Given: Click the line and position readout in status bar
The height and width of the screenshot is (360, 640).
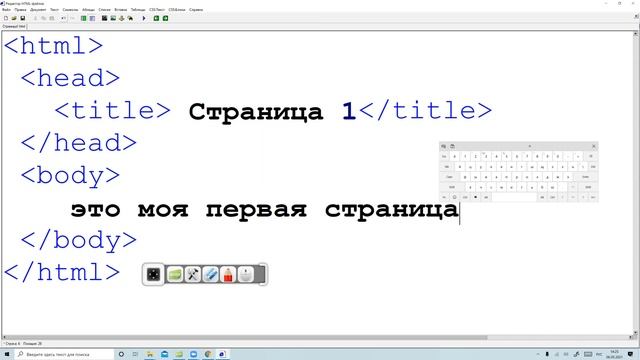Looking at the screenshot, I should (x=24, y=344).
